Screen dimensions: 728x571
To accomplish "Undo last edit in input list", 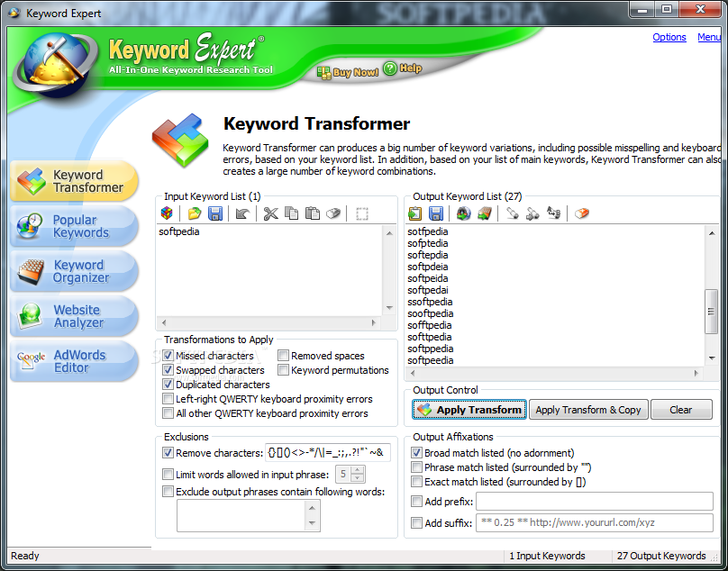I will [242, 213].
